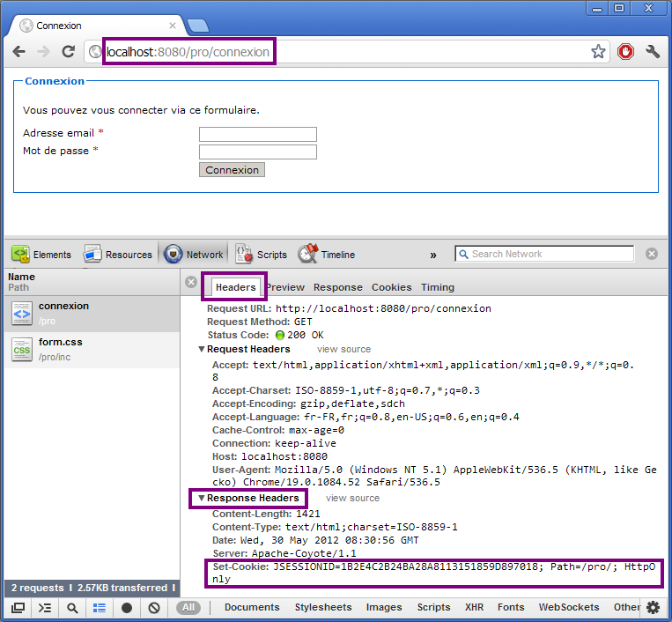Switch to the Headers tab

[x=235, y=287]
